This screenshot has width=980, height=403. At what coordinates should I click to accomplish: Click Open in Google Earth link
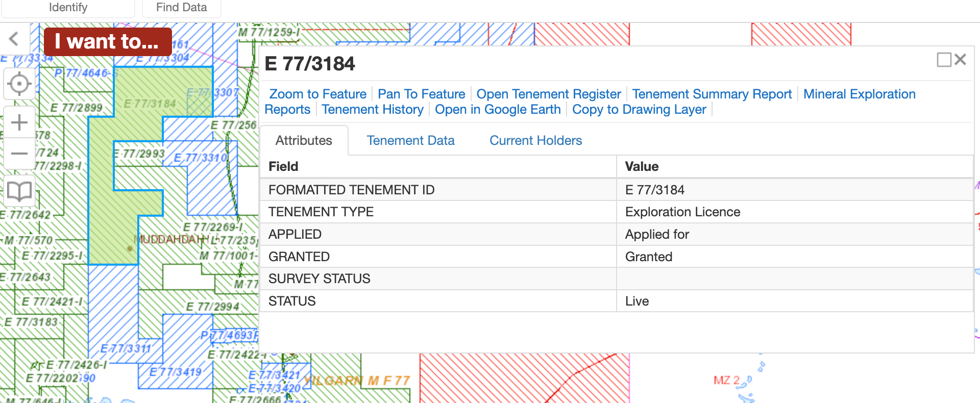tap(498, 109)
